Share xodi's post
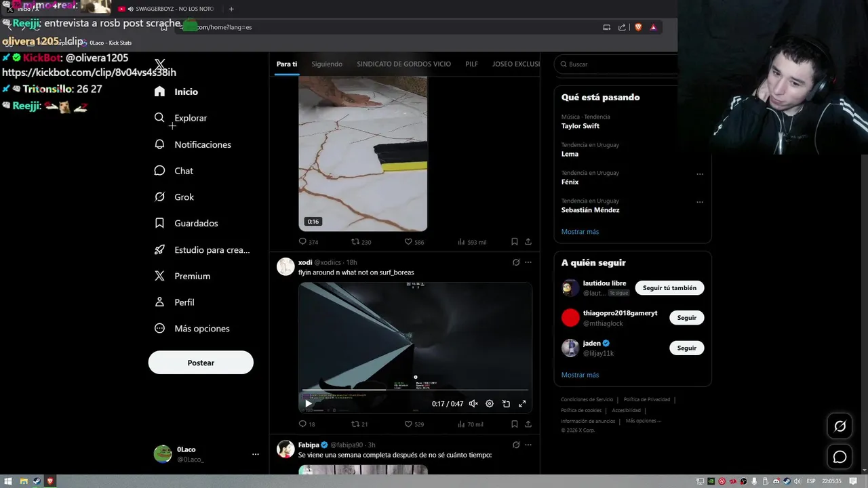This screenshot has width=868, height=488. (x=528, y=424)
